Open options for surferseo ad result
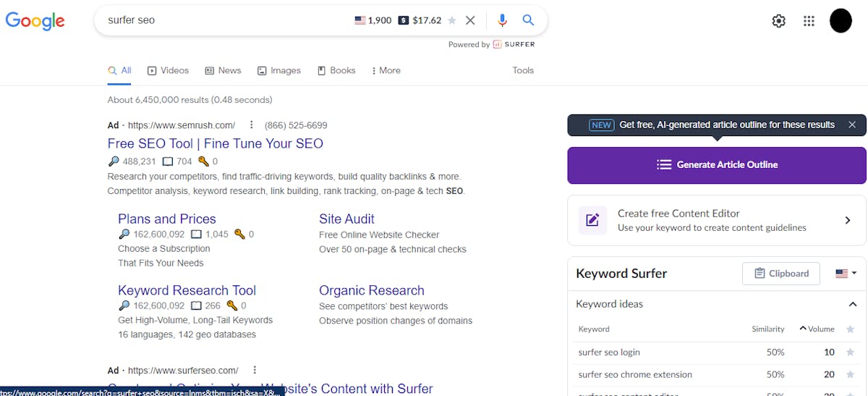 tap(255, 370)
